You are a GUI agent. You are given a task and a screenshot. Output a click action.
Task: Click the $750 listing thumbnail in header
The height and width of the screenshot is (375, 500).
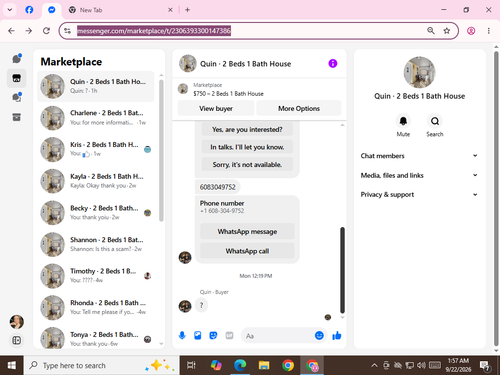[183, 89]
